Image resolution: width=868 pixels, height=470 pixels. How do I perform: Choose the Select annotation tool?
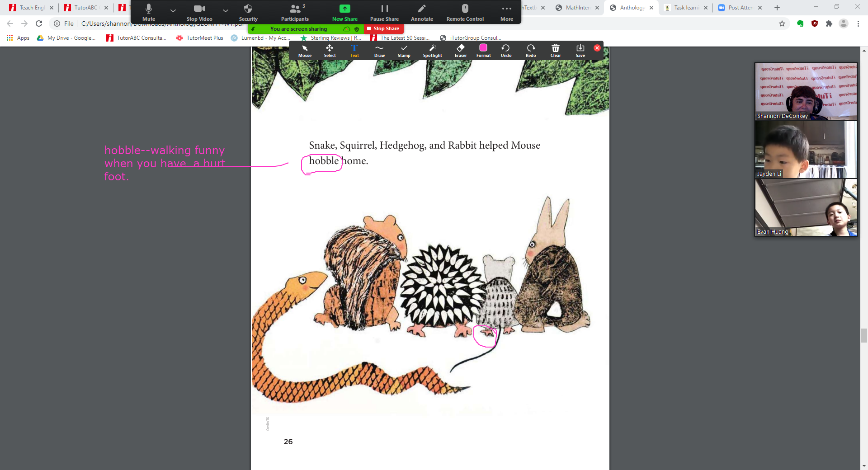[330, 51]
